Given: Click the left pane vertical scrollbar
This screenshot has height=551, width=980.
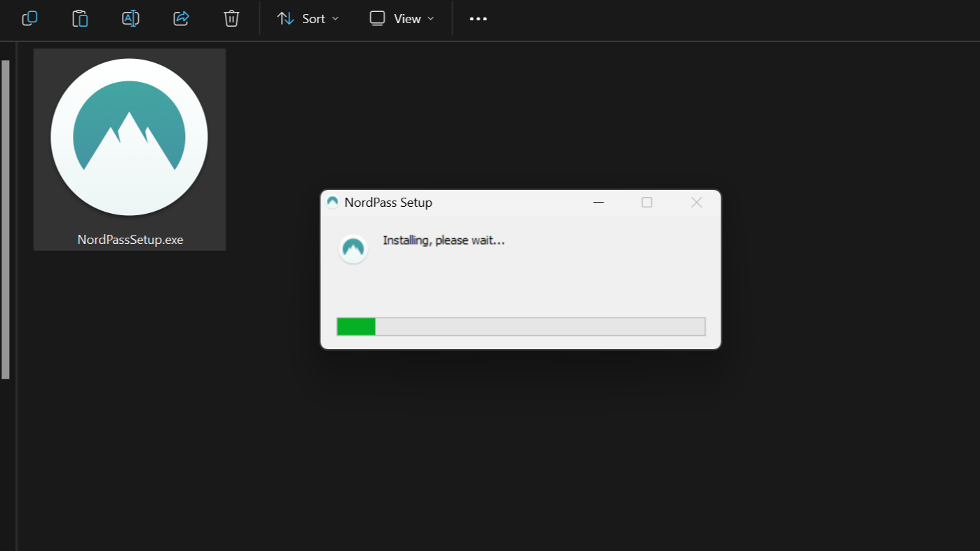Looking at the screenshot, I should point(6,219).
